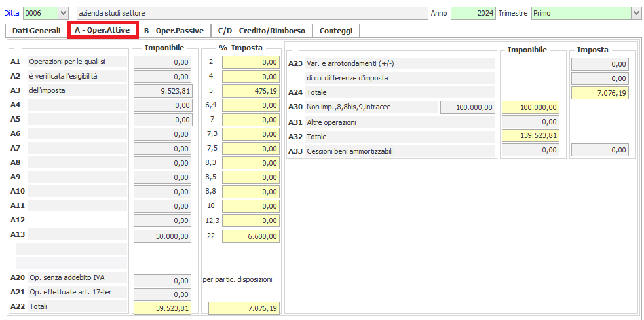The image size is (644, 320).
Task: Click the Imposta field for 12,3% rate
Action: click(x=251, y=221)
